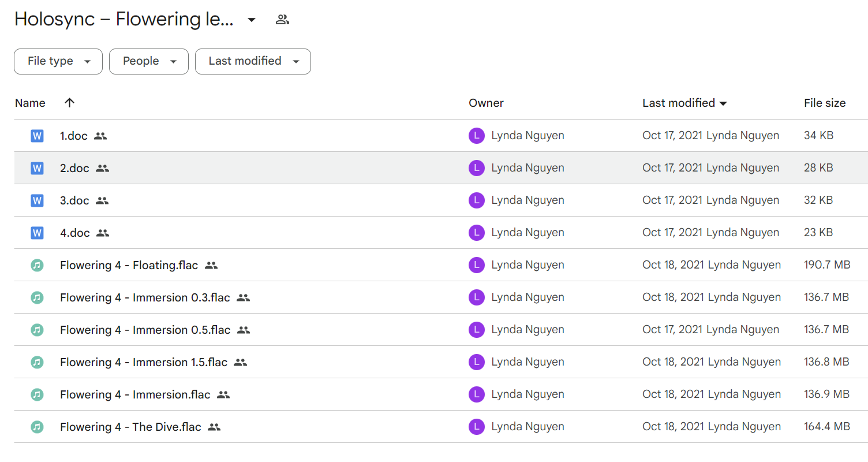Click the File size column header

(x=825, y=103)
